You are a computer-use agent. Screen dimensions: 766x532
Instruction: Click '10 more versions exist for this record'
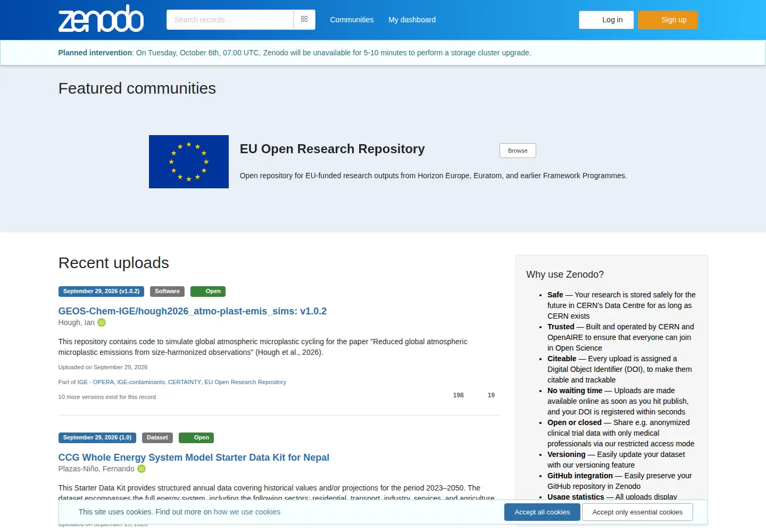107,397
